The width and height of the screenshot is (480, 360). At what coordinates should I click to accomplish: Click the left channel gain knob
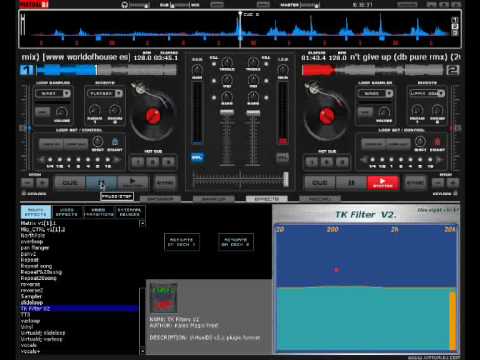click(197, 70)
